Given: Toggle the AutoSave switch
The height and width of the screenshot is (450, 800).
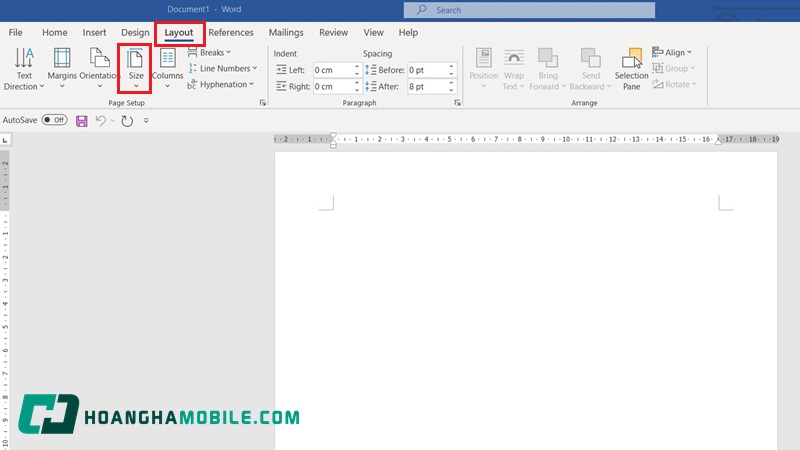Looking at the screenshot, I should [x=54, y=120].
